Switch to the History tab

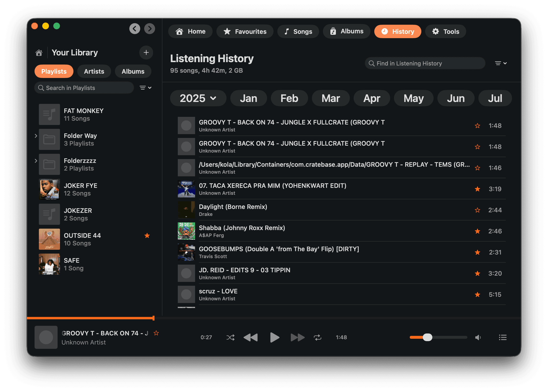pyautogui.click(x=398, y=31)
